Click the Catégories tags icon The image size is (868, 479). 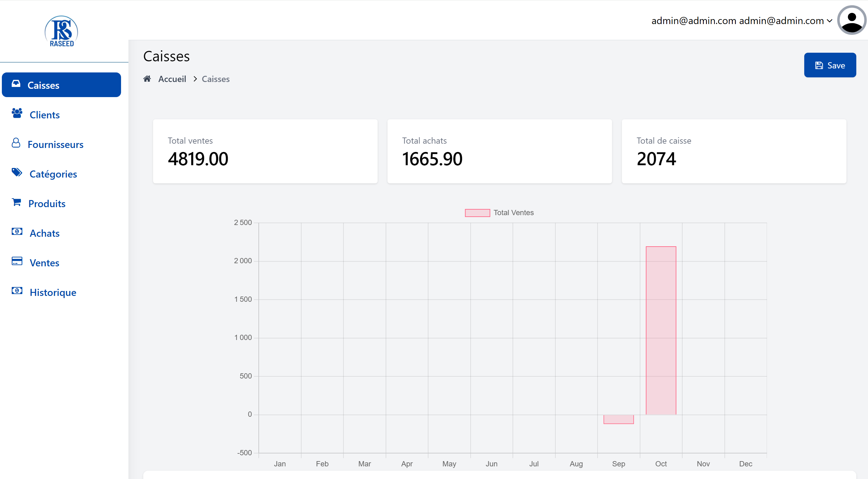(17, 173)
